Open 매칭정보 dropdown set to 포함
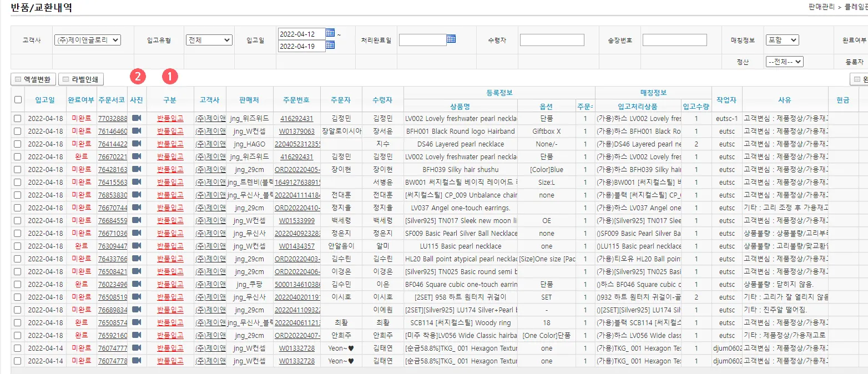This screenshot has width=868, height=374. pos(781,40)
